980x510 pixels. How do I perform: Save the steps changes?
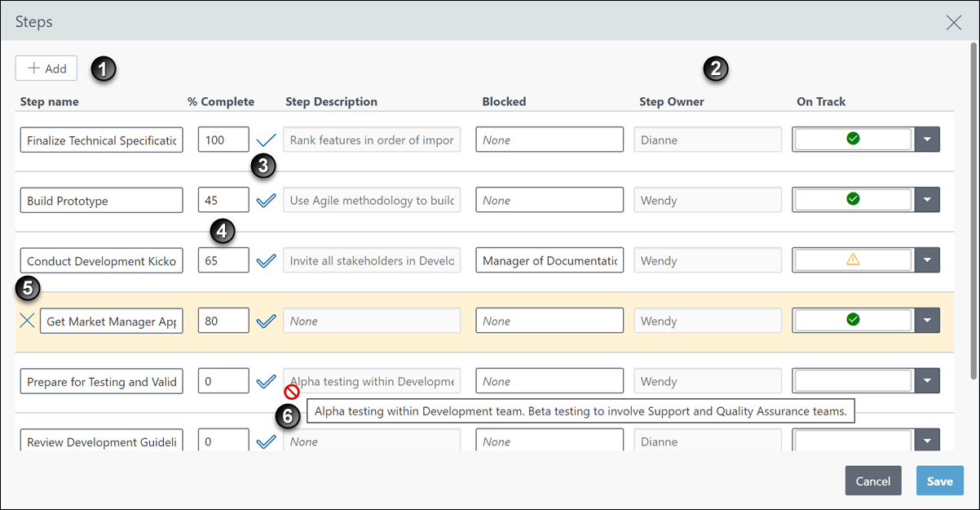click(939, 481)
